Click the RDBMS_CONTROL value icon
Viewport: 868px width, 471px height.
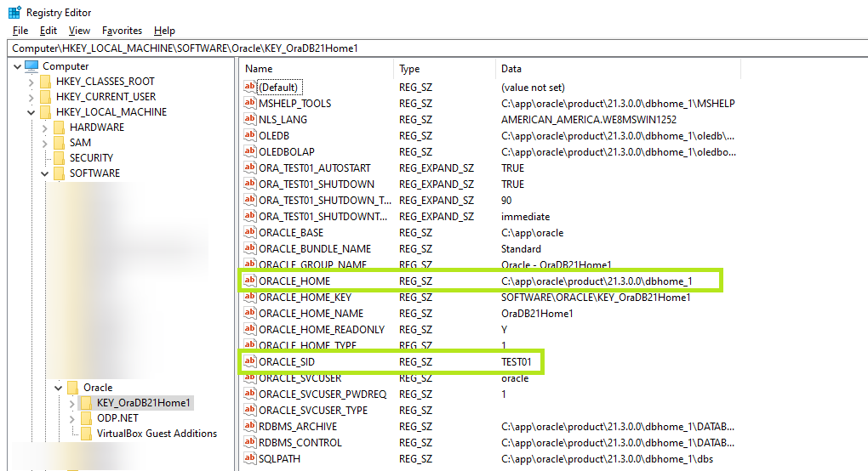(x=249, y=442)
